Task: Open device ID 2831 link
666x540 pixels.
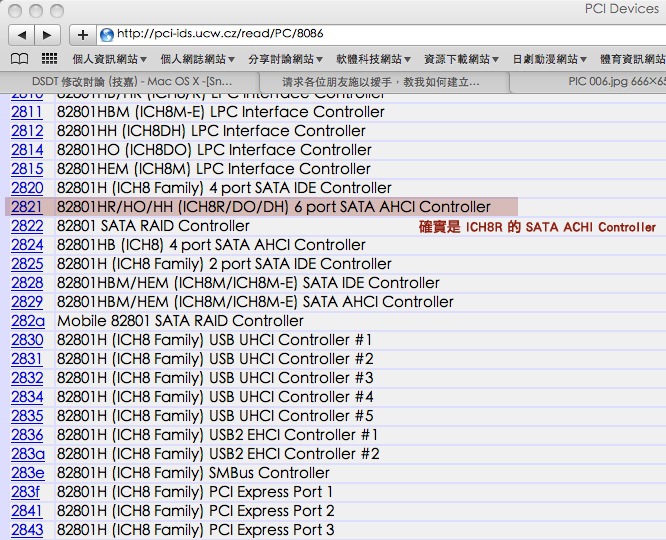Action: tap(27, 359)
